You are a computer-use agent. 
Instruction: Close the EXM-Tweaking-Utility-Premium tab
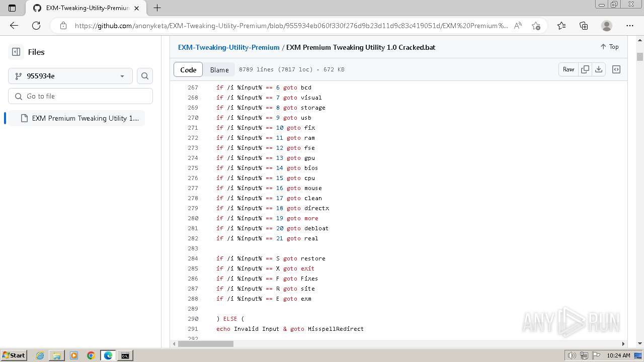(x=136, y=8)
